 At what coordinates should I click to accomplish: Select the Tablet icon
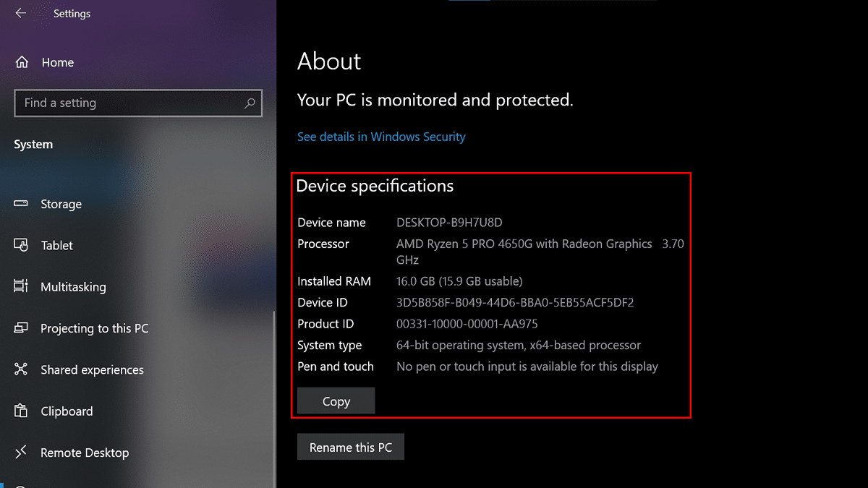tap(22, 245)
